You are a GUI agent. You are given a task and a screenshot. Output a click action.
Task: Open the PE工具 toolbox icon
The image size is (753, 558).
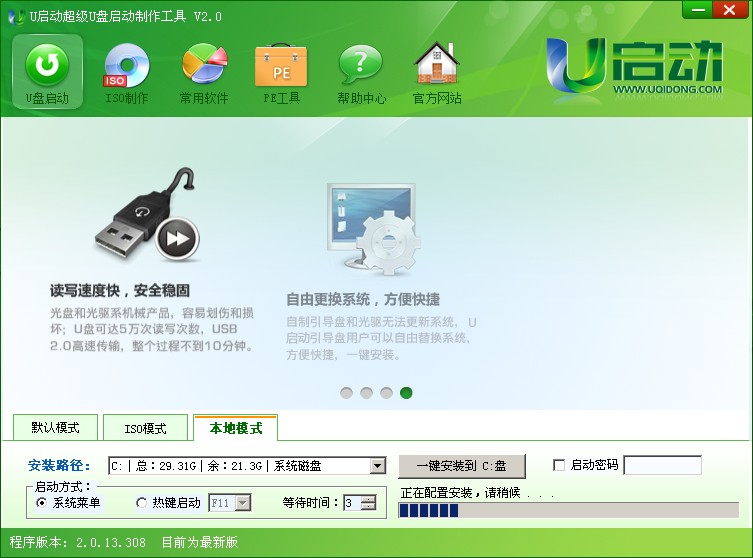(281, 66)
